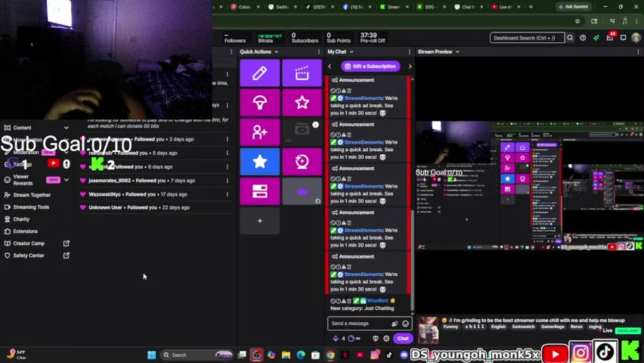Image resolution: width=644 pixels, height=363 pixels.
Task: Click the chat shield moderation icon
Action: [375, 339]
